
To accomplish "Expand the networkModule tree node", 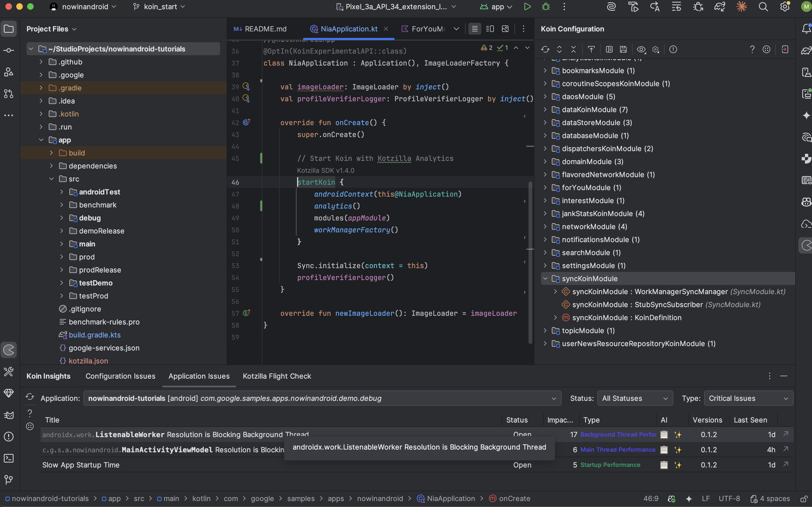I will [545, 227].
